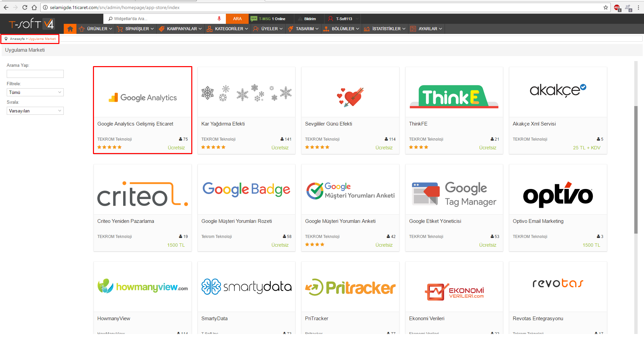Select the Criteo Yeniden Pazarlama app card

coord(143,207)
